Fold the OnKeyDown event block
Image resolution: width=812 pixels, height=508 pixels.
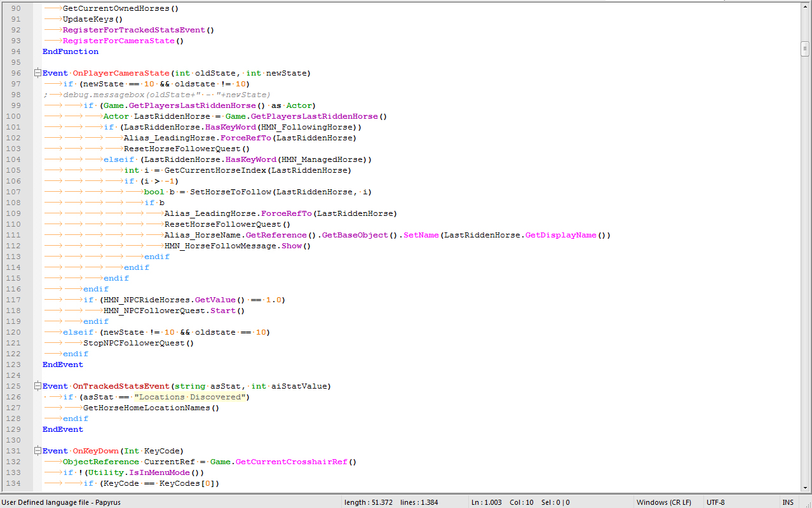pyautogui.click(x=37, y=451)
